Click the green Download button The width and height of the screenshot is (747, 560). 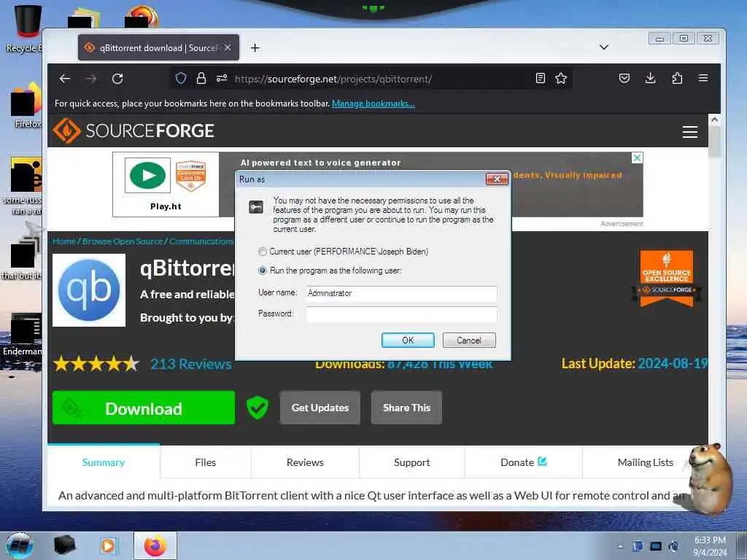coord(144,408)
